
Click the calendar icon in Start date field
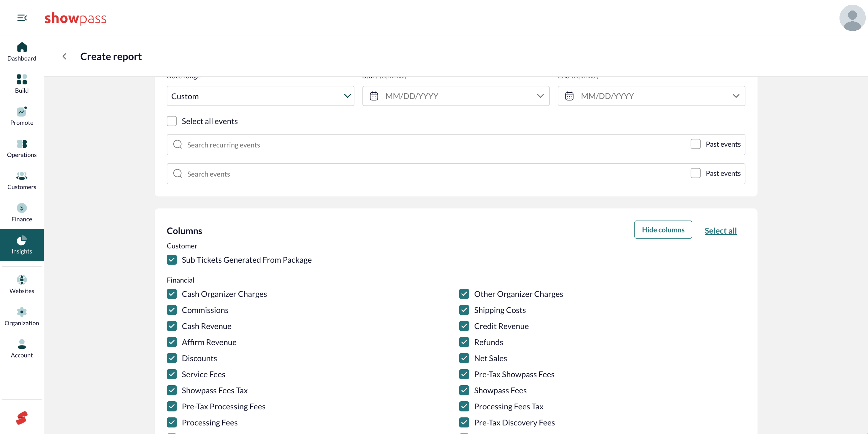(374, 96)
